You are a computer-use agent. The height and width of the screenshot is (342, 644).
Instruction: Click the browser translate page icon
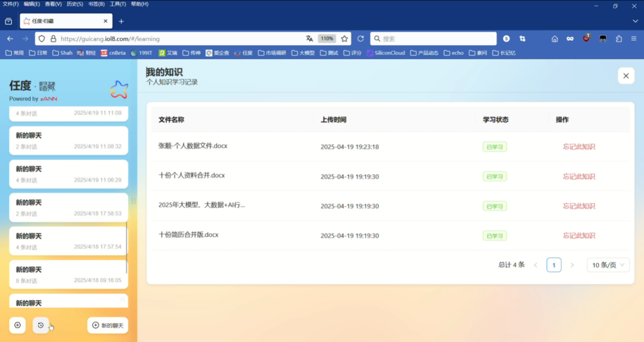tap(309, 39)
